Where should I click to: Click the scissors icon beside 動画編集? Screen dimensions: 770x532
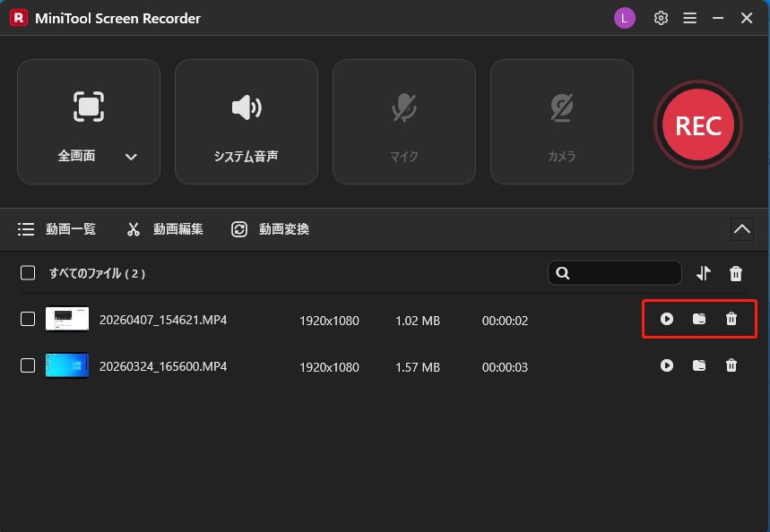point(134,229)
